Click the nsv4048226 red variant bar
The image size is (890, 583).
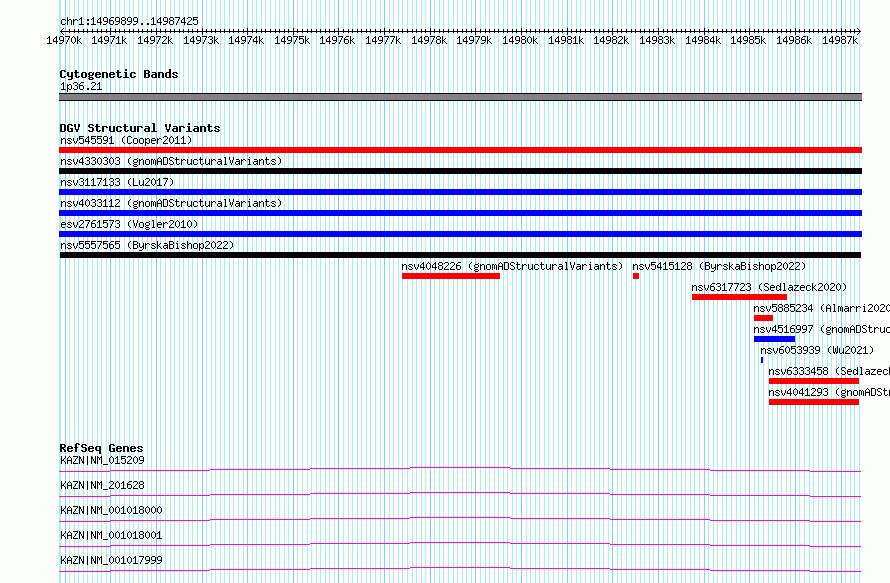pyautogui.click(x=451, y=276)
